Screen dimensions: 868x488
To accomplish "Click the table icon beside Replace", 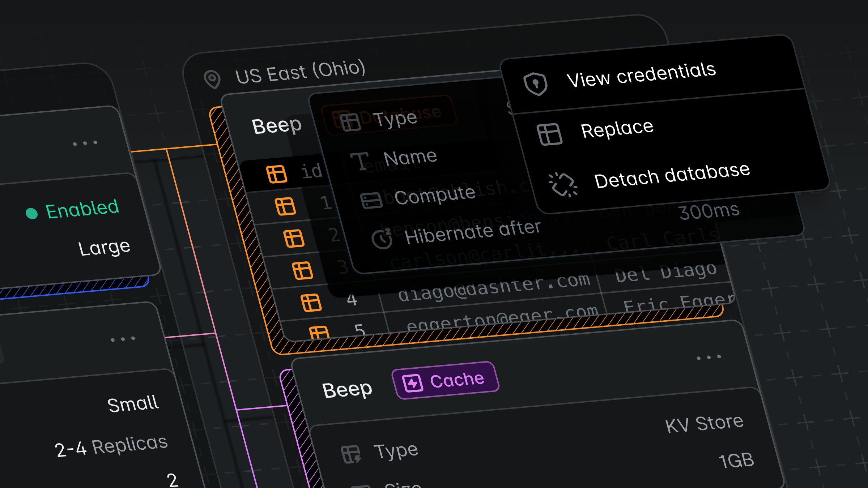I will 549,134.
